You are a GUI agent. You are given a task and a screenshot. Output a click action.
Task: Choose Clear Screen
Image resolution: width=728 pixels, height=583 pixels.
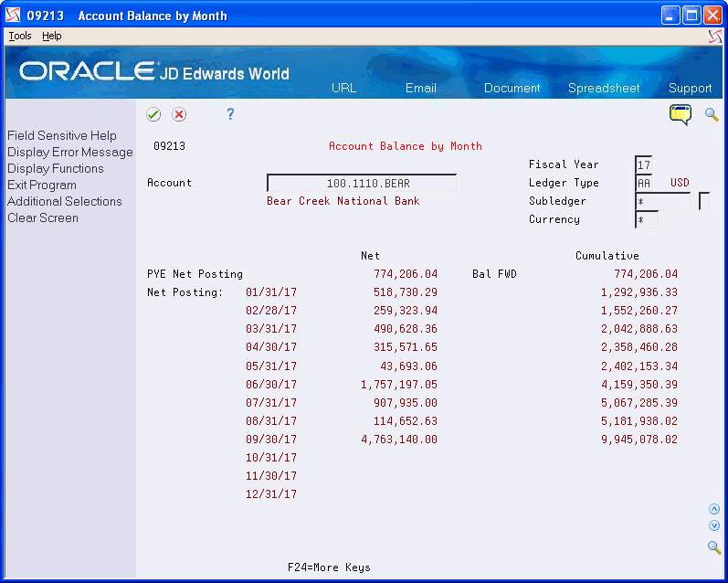point(43,217)
